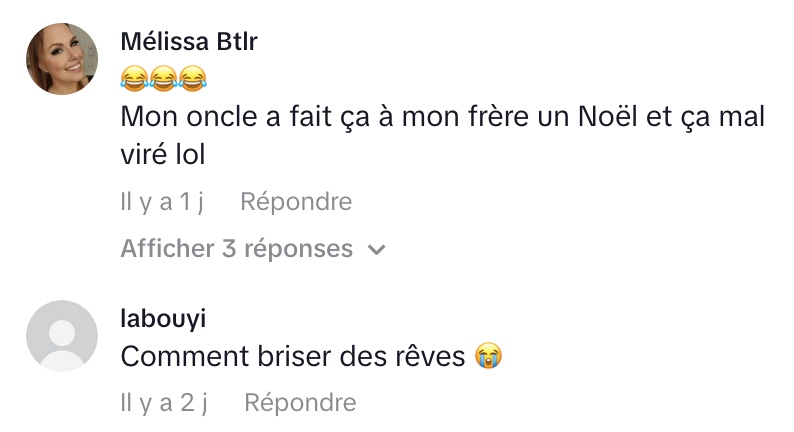Click the crying emoji after "rêves"
The width and height of the screenshot is (794, 432).
point(488,356)
